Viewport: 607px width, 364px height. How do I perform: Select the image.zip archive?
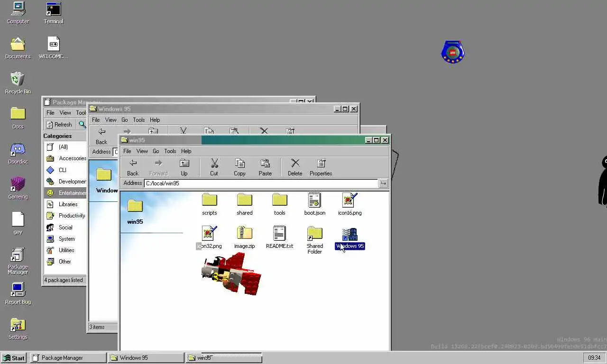[x=244, y=238]
